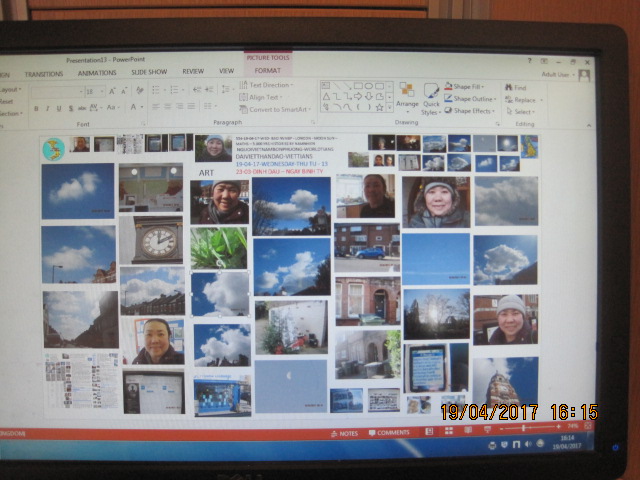Open Align Text menu
The height and width of the screenshot is (480, 640).
(261, 97)
